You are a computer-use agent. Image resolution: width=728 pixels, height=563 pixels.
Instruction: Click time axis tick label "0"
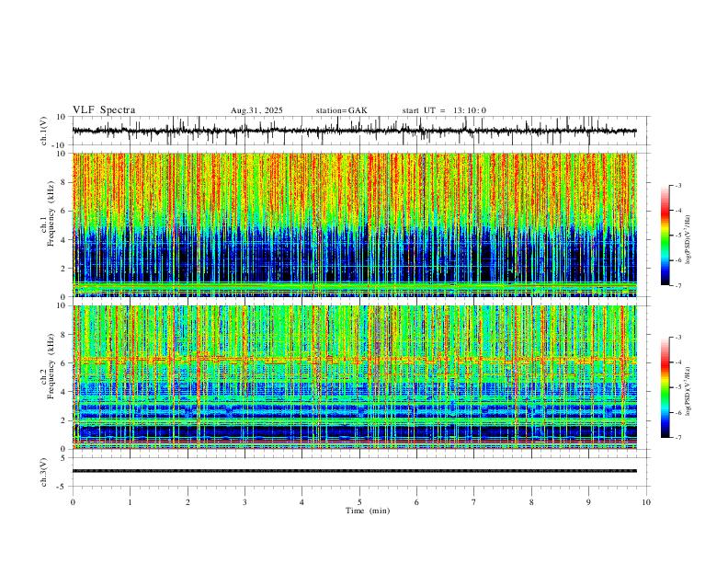tap(73, 502)
